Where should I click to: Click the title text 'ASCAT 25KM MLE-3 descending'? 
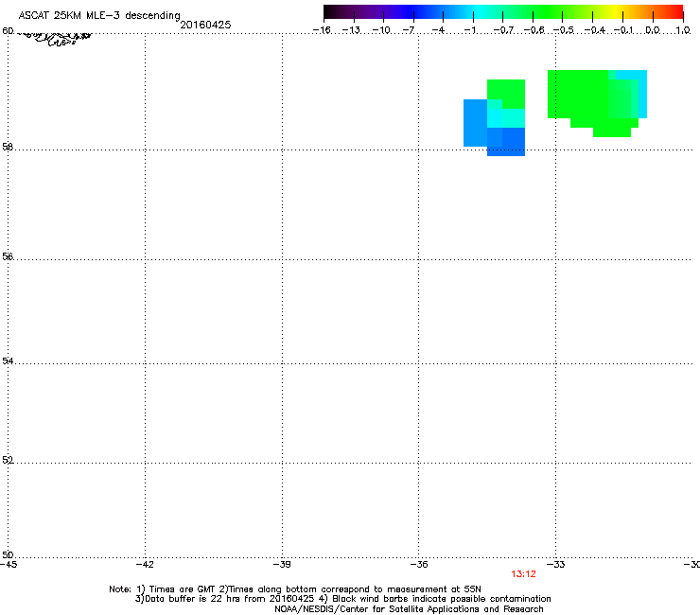point(99,16)
